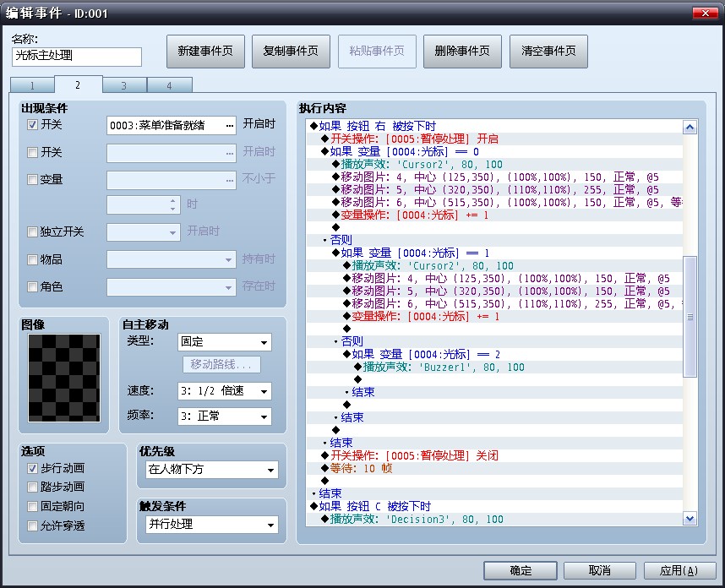Switch to event page tab 3
Screen dimensions: 725x588
[x=124, y=85]
